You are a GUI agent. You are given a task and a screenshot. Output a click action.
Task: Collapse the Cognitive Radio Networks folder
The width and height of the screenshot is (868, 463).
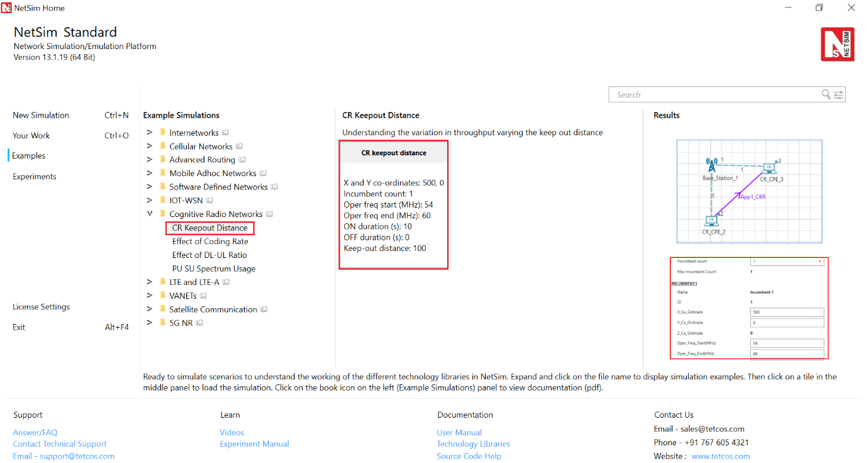coord(150,214)
